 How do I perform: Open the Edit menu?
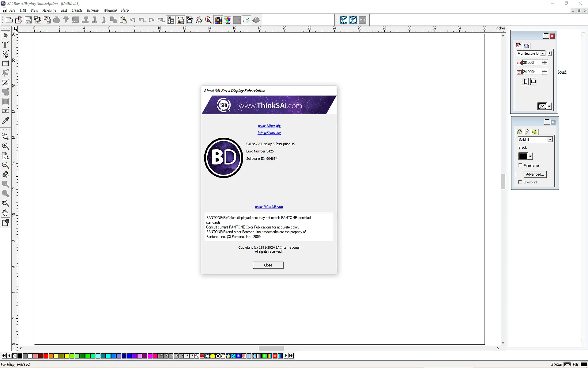(x=23, y=10)
